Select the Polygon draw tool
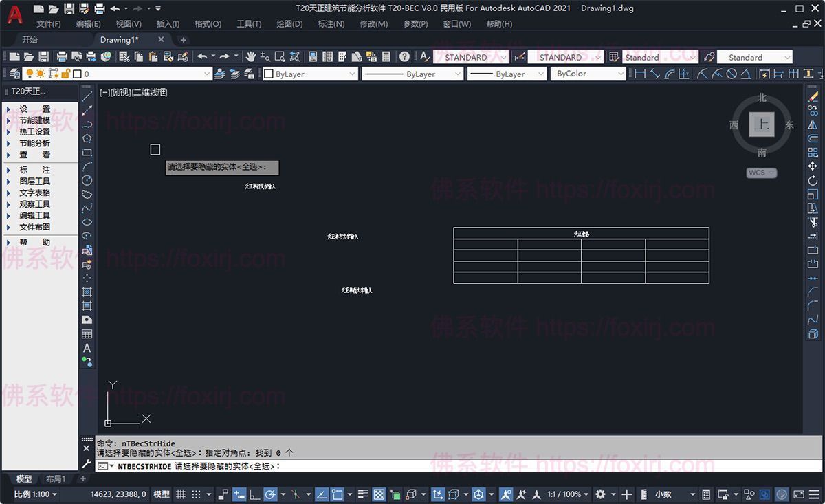 tap(87, 138)
